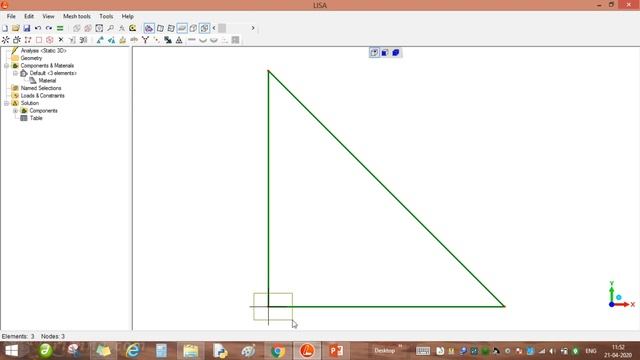This screenshot has height=360, width=640.
Task: Select Default <3 elements> component
Action: (x=53, y=73)
